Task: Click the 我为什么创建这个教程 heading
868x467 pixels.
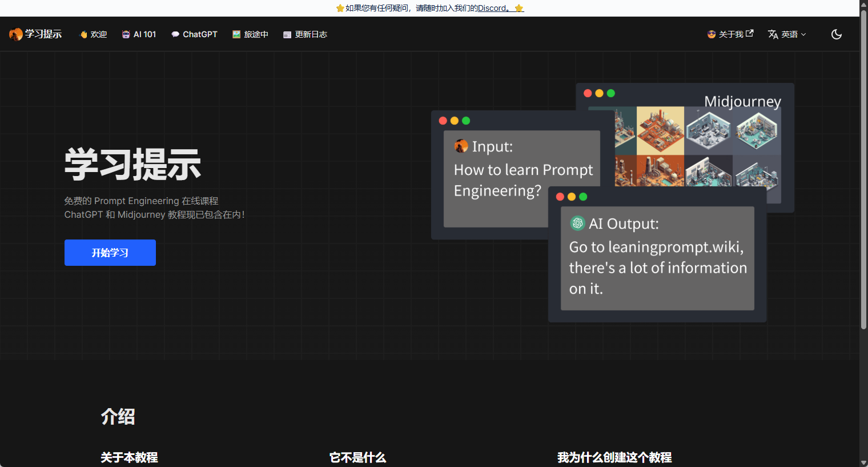Action: coord(614,457)
